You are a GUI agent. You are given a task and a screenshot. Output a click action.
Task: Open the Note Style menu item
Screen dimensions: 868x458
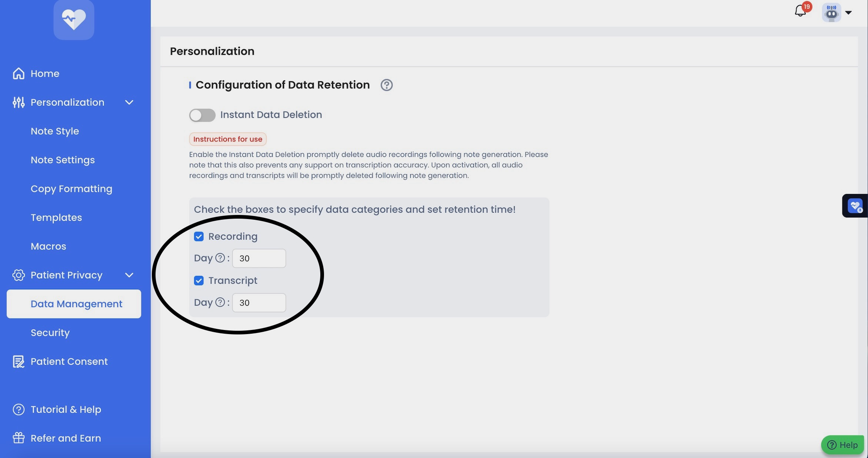coord(55,131)
